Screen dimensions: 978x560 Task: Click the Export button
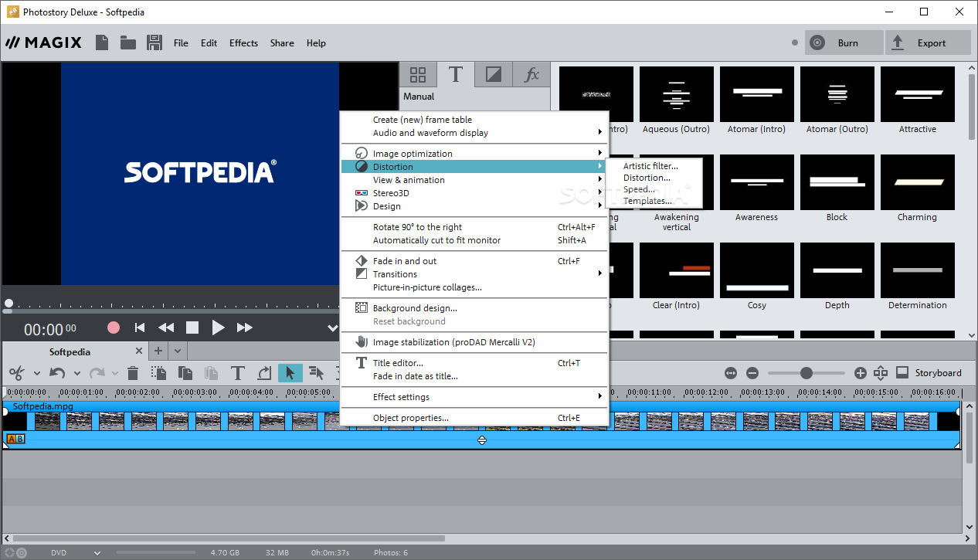pyautogui.click(x=928, y=42)
